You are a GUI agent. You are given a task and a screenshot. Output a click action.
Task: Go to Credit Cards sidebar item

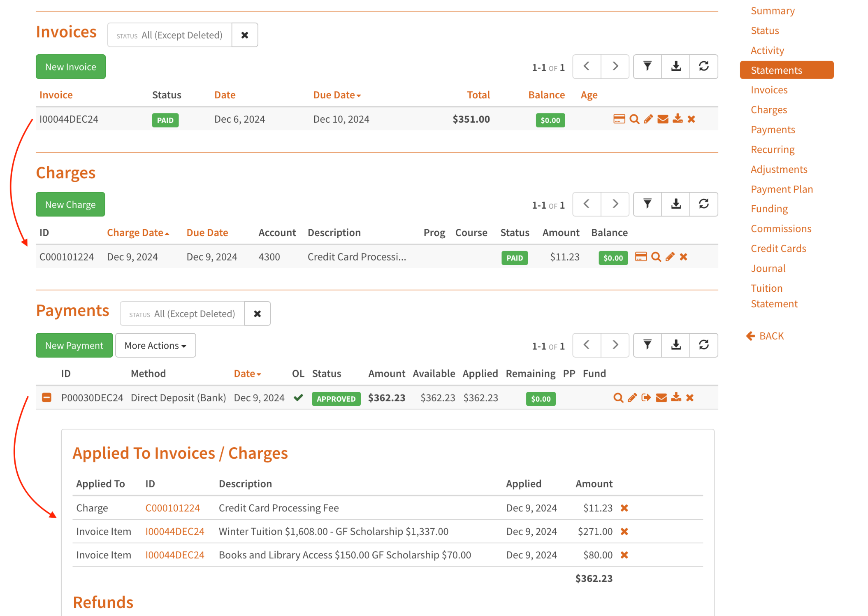[778, 249]
